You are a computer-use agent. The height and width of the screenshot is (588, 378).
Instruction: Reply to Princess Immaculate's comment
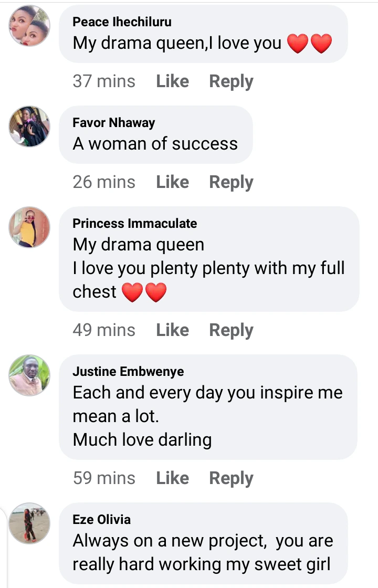tap(231, 330)
